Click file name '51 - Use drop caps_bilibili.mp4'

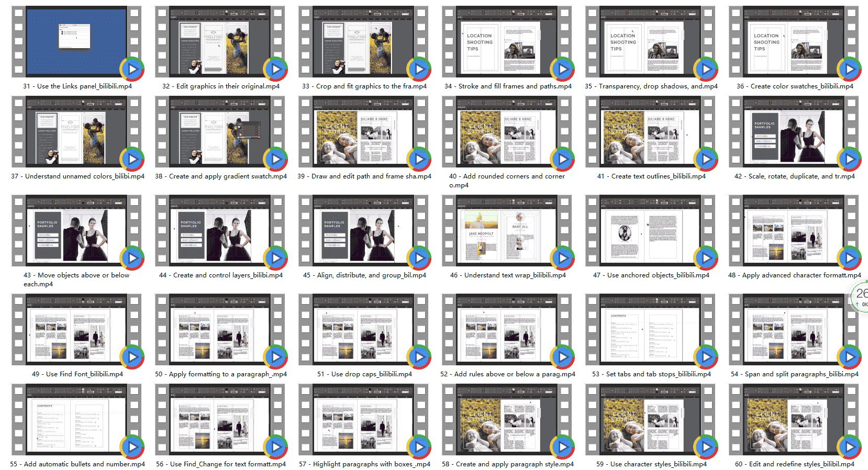click(x=364, y=374)
